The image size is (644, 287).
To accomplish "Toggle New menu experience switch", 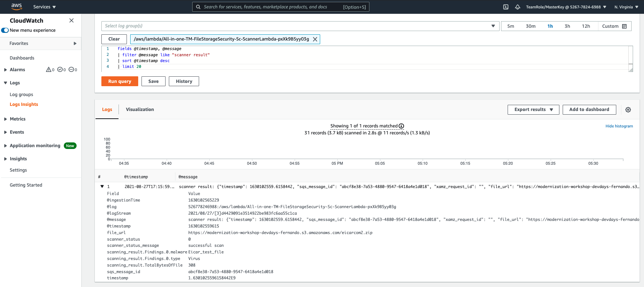I will [x=5, y=30].
